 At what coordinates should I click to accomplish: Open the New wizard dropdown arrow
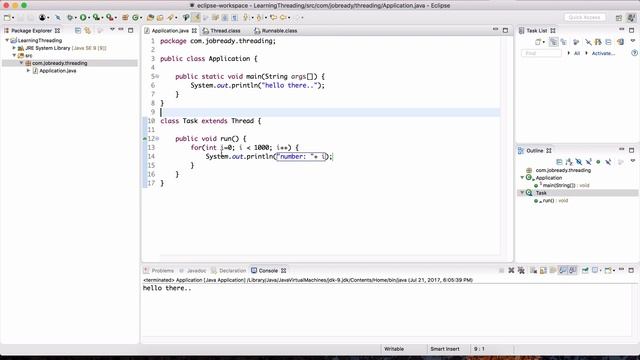13,18
